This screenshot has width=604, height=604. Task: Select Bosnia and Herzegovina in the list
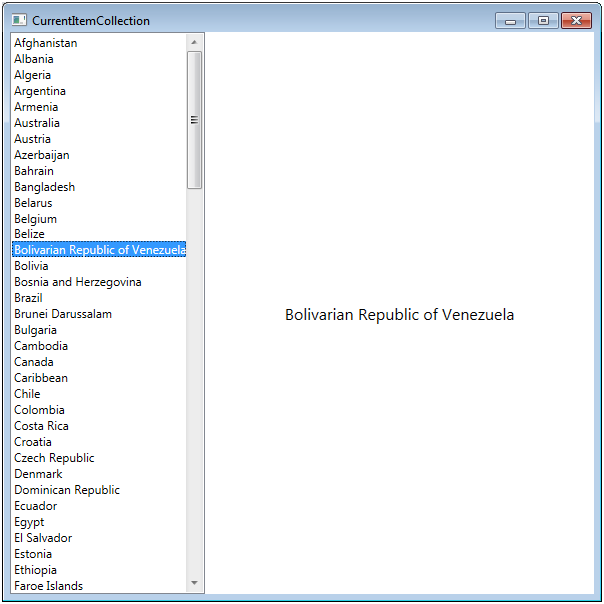coord(99,282)
